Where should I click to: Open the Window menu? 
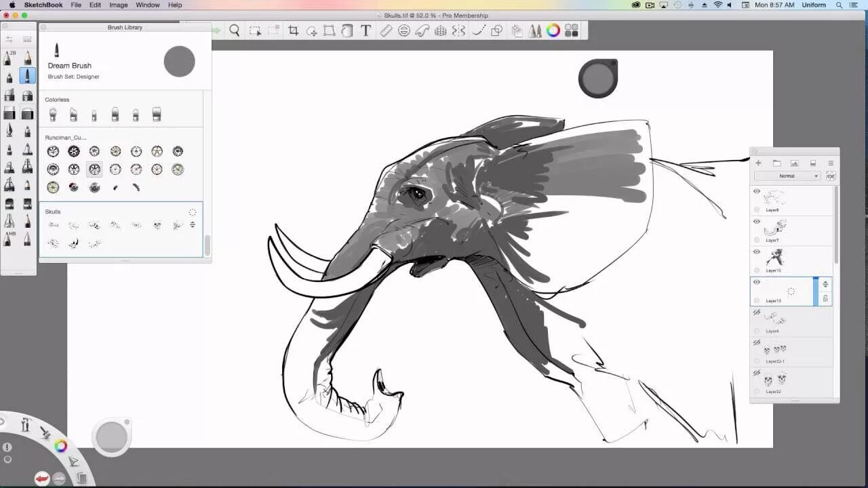pos(147,5)
